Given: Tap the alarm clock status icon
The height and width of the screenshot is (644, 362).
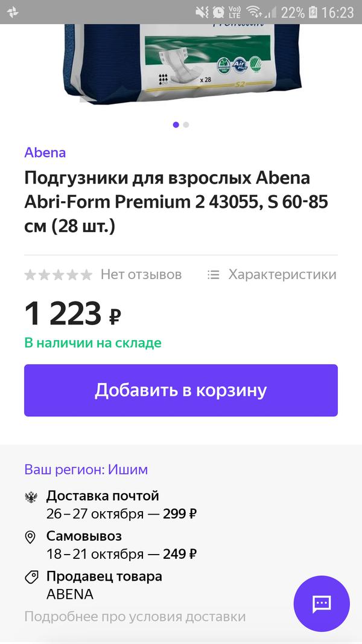Looking at the screenshot, I should [x=218, y=12].
